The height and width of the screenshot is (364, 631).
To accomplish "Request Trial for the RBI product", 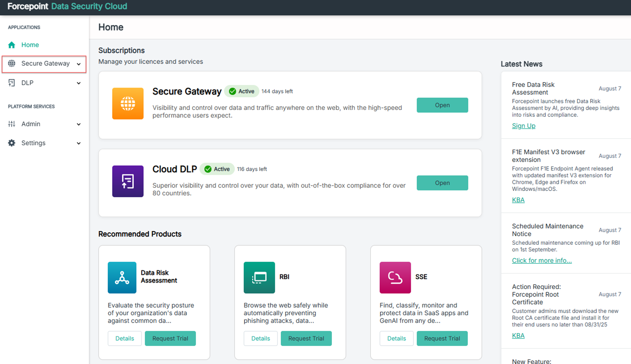I will tap(306, 338).
